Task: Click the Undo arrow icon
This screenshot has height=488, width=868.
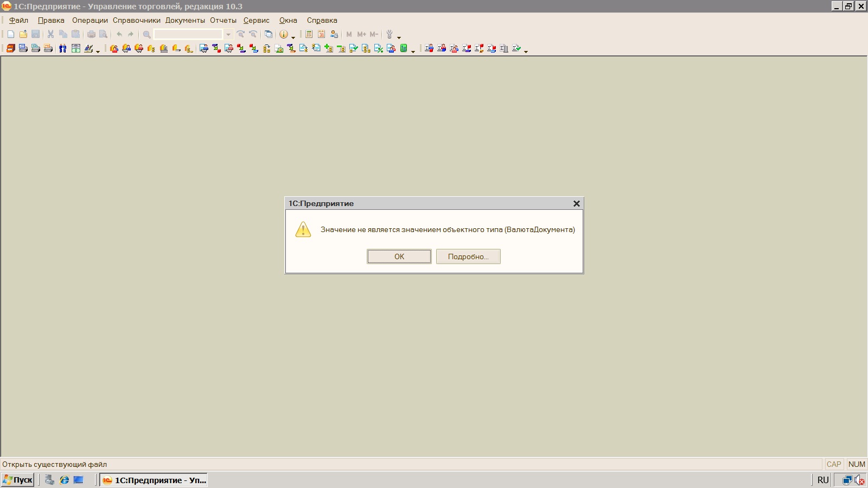Action: click(119, 34)
